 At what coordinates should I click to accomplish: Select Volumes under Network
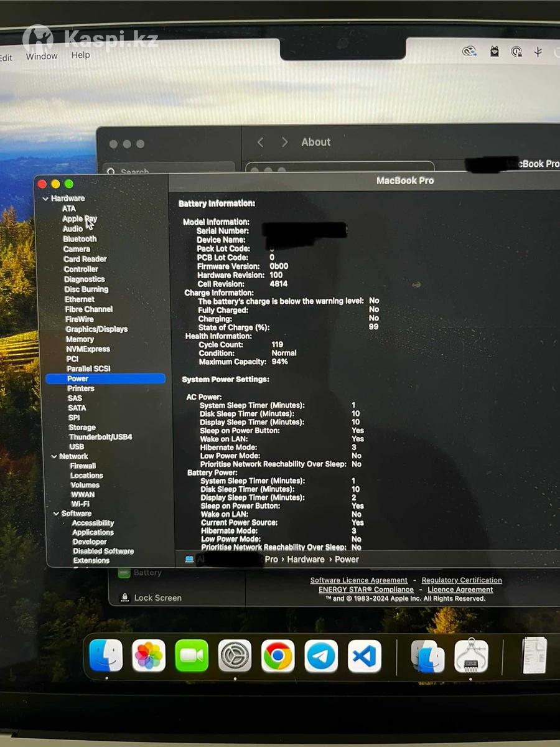(85, 485)
